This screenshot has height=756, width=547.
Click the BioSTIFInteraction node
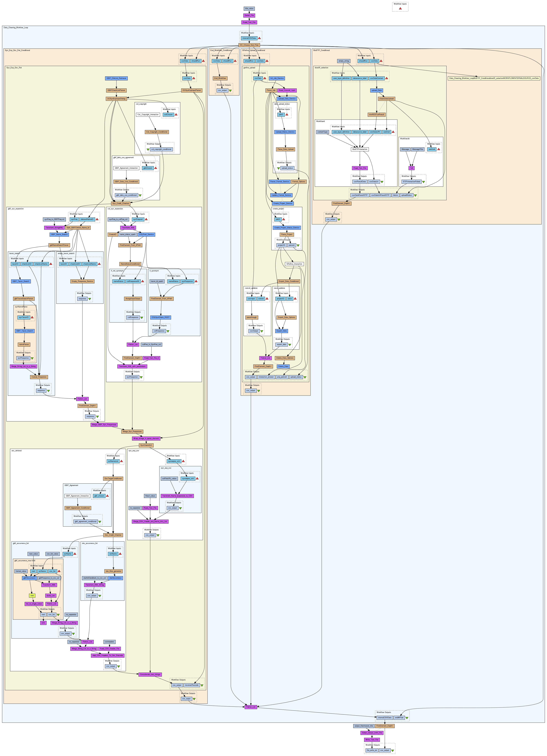(x=360, y=149)
